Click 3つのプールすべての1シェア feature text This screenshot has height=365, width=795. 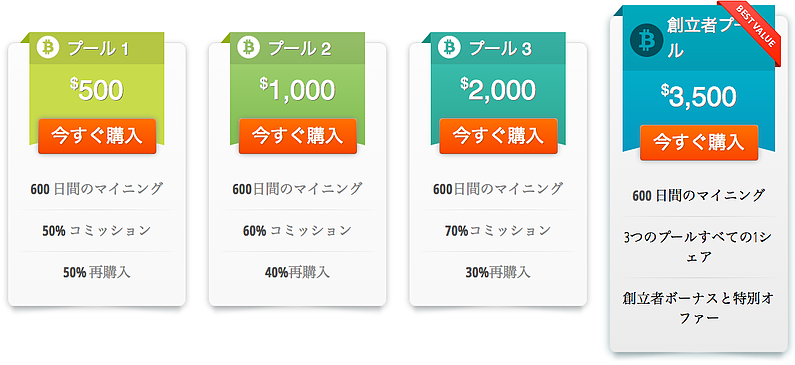[x=698, y=247]
